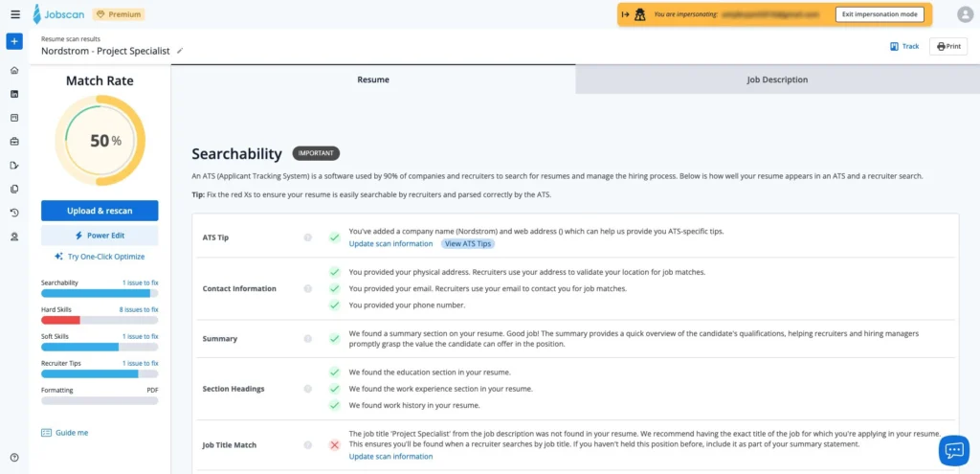Open the briefcase job tracker icon
The width and height of the screenshot is (980, 474).
tap(14, 142)
